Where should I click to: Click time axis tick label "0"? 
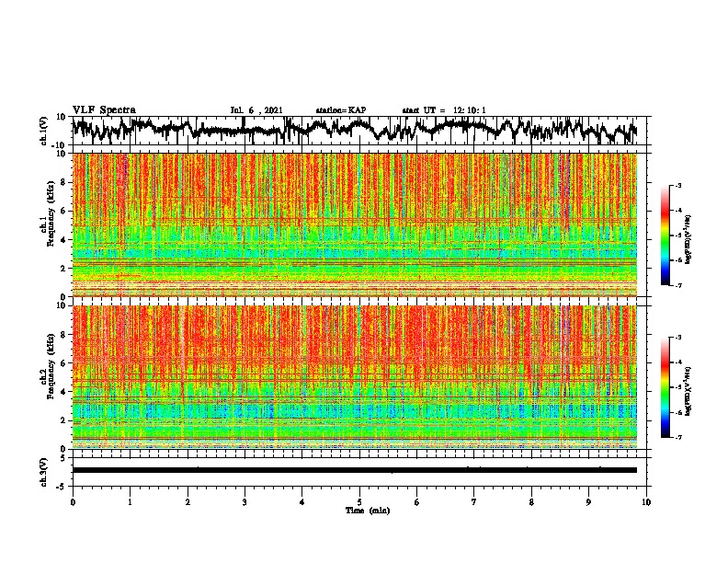tap(73, 502)
